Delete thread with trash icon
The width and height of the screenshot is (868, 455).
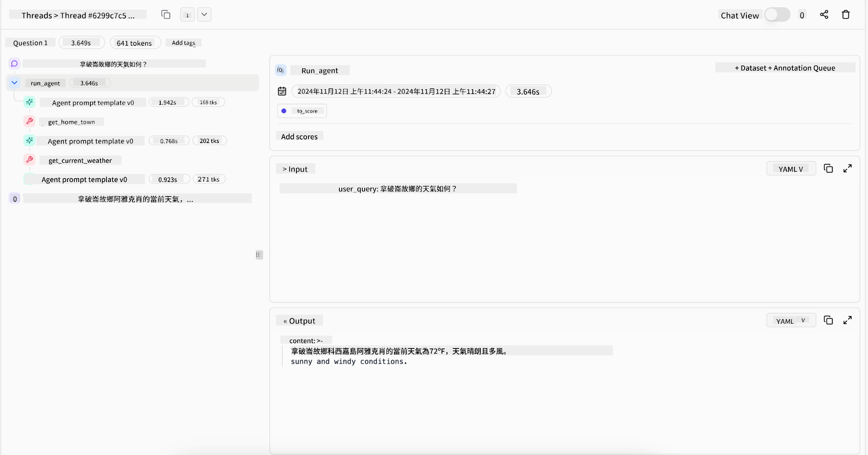(846, 15)
